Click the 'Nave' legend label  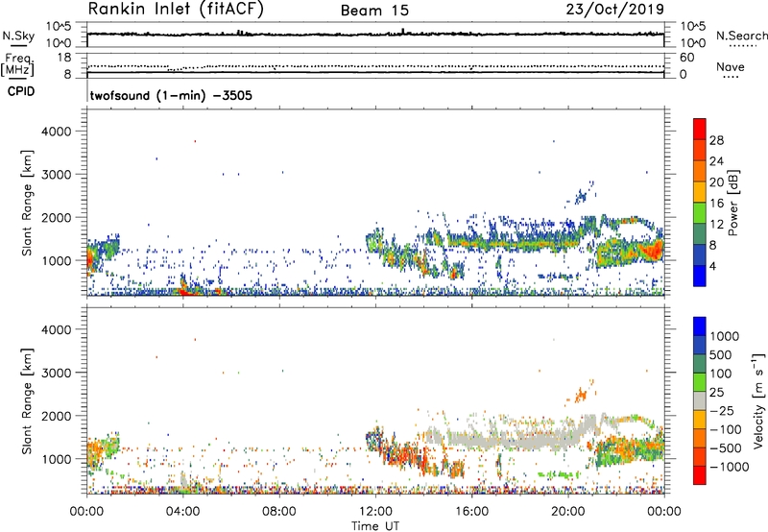tap(731, 67)
